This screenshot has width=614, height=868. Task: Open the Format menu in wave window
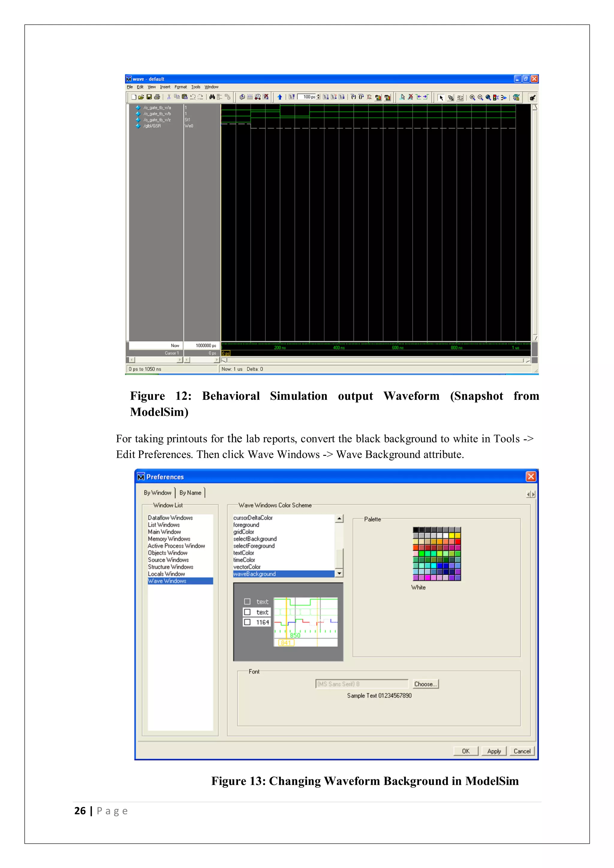click(x=181, y=87)
